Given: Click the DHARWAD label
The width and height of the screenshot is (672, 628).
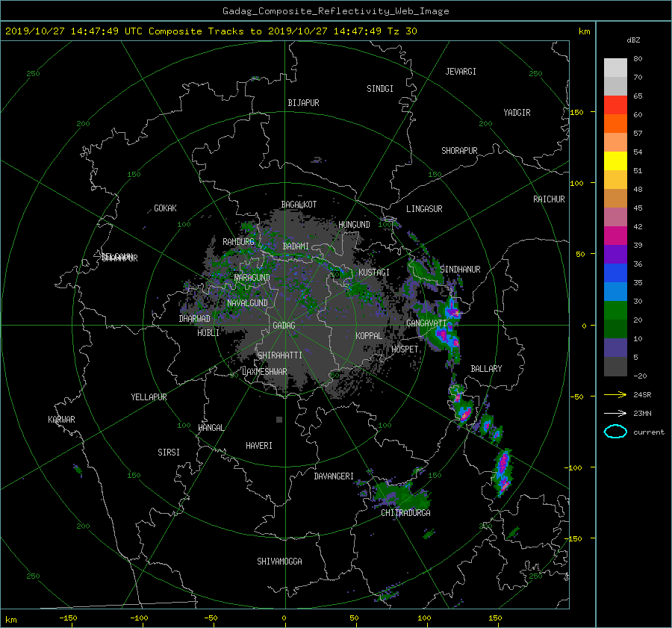Looking at the screenshot, I should coord(194,319).
